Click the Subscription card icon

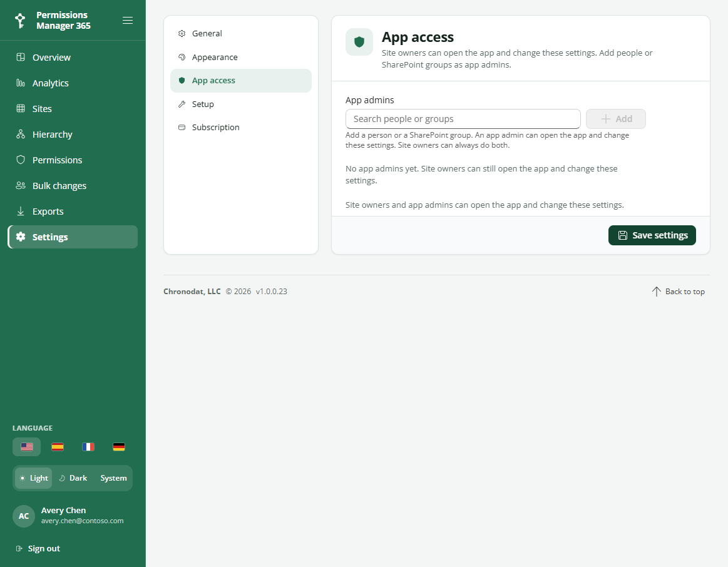coord(182,127)
